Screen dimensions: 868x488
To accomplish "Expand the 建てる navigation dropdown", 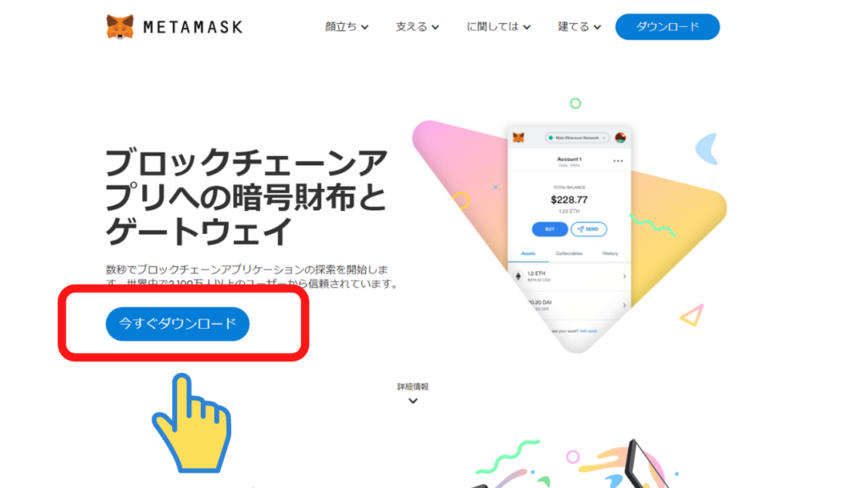I will click(x=579, y=26).
